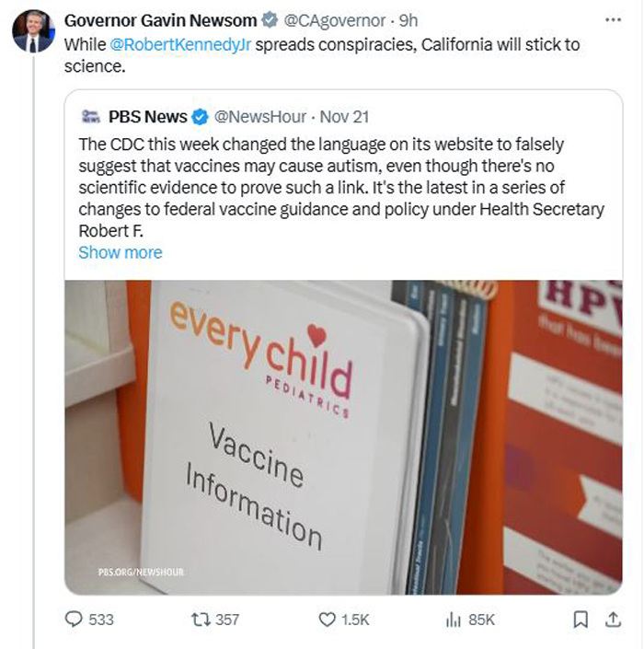Screen dimensions: 644x649
Task: Click Governor Newsom's verified badge
Action: click(x=270, y=20)
